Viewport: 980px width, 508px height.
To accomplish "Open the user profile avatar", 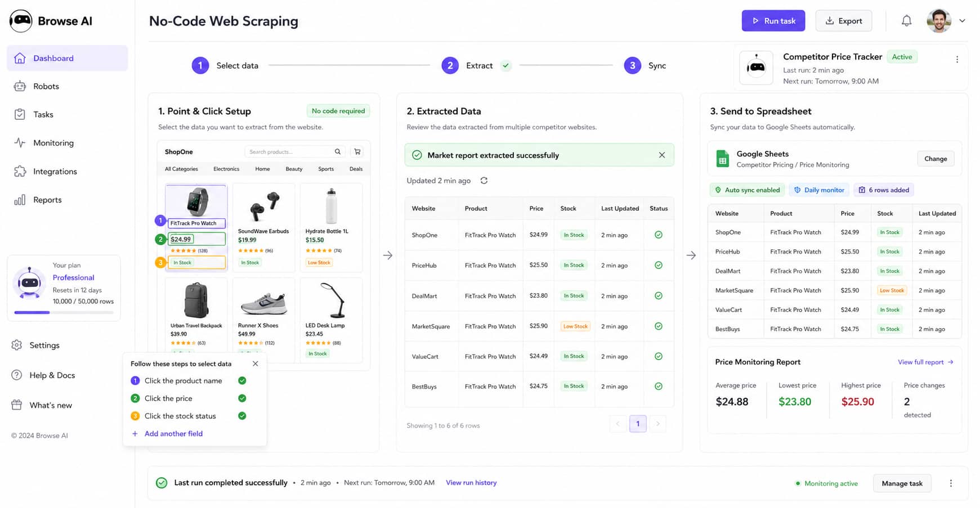I will pos(939,21).
